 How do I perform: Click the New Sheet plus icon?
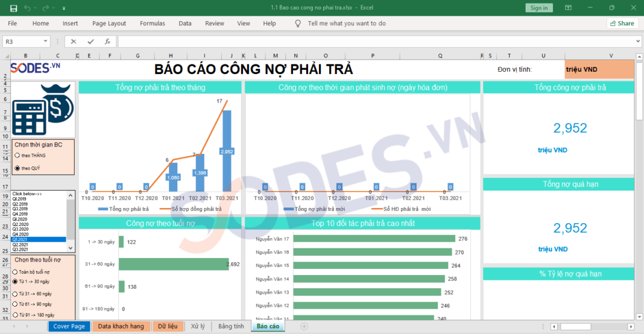(x=305, y=327)
